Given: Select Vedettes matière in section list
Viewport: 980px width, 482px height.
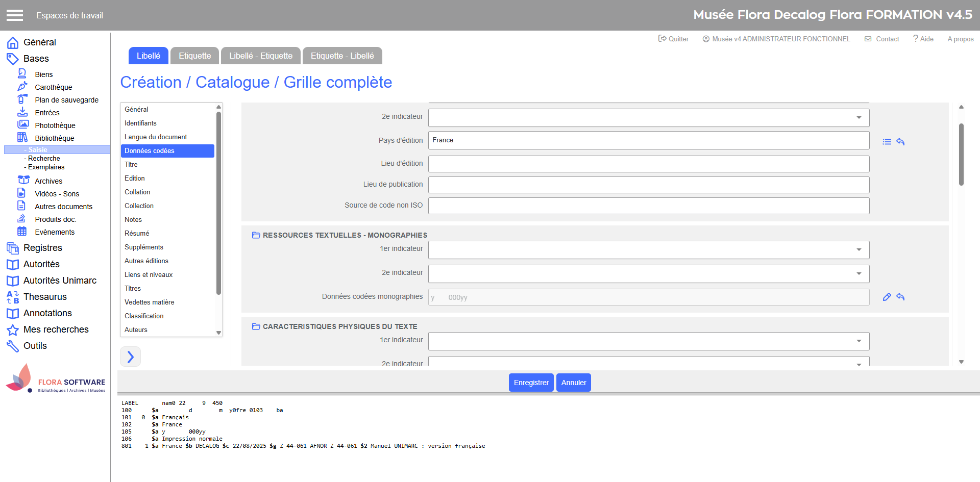Looking at the screenshot, I should click(x=149, y=302).
